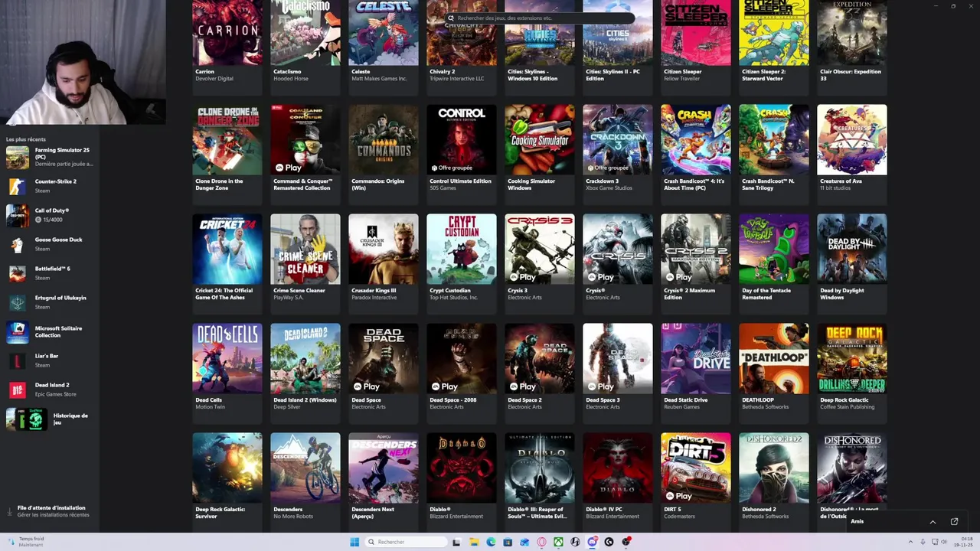
Task: Select Diablo IV PC cover
Action: (x=617, y=468)
